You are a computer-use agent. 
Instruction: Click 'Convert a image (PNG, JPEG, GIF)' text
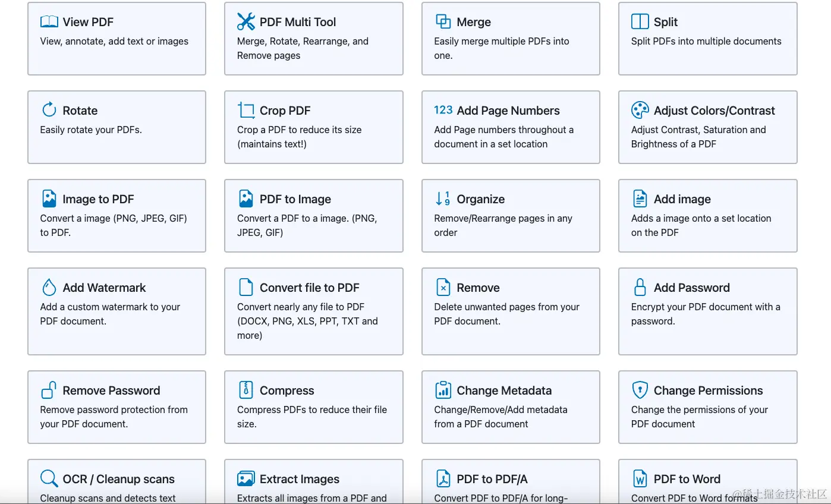click(114, 225)
